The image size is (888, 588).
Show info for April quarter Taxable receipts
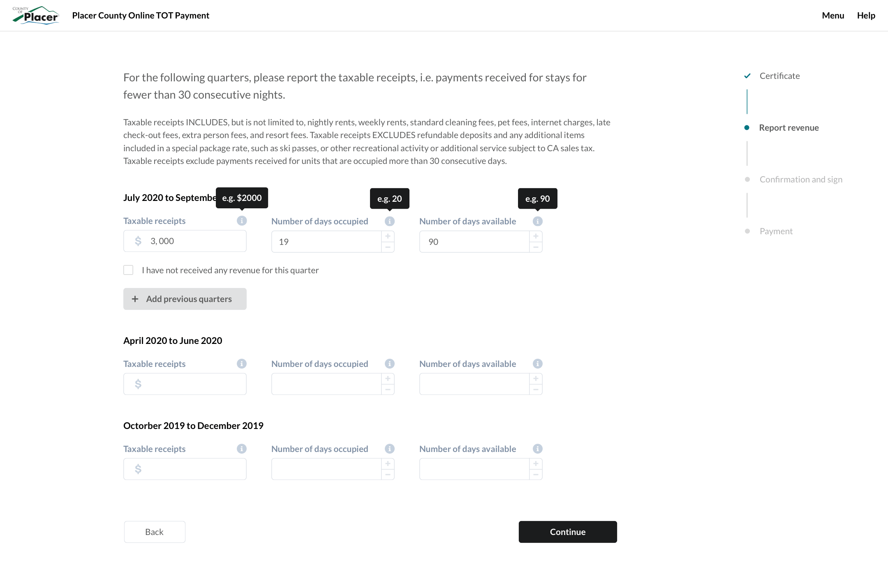[x=242, y=363]
